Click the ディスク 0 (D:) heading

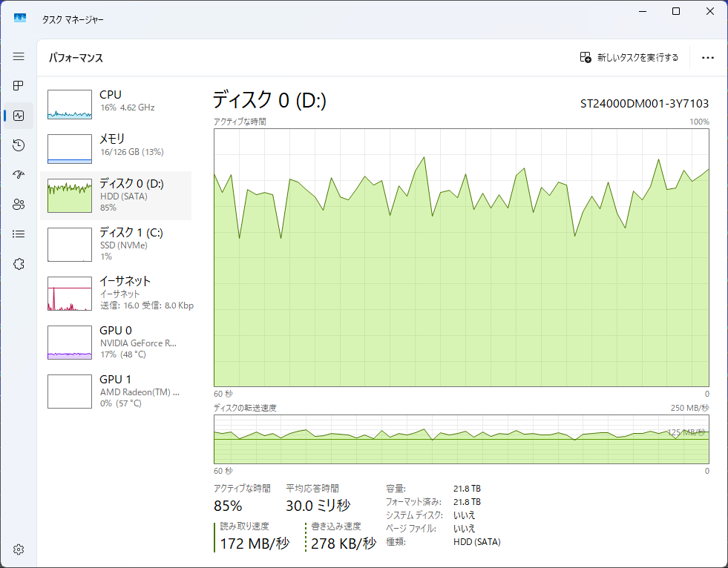point(269,100)
